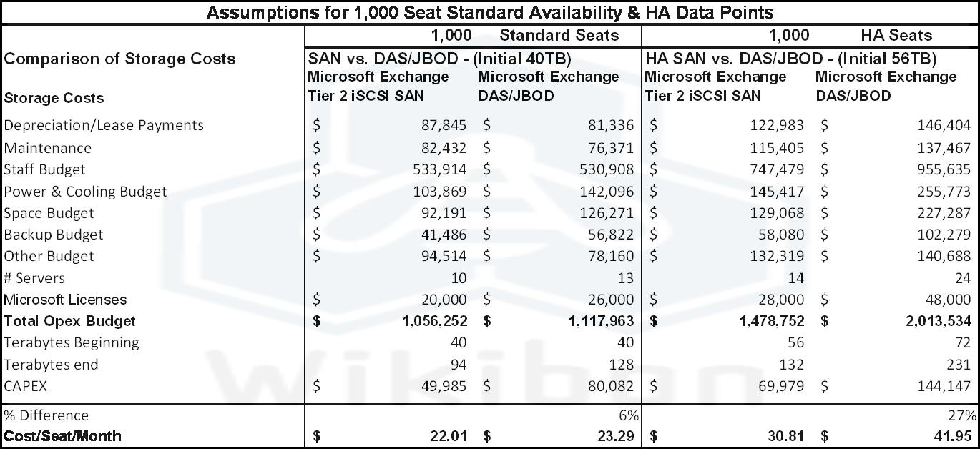Select the "Comparison of Storage Costs" heading
Image resolution: width=980 pixels, height=449 pixels.
click(x=119, y=59)
